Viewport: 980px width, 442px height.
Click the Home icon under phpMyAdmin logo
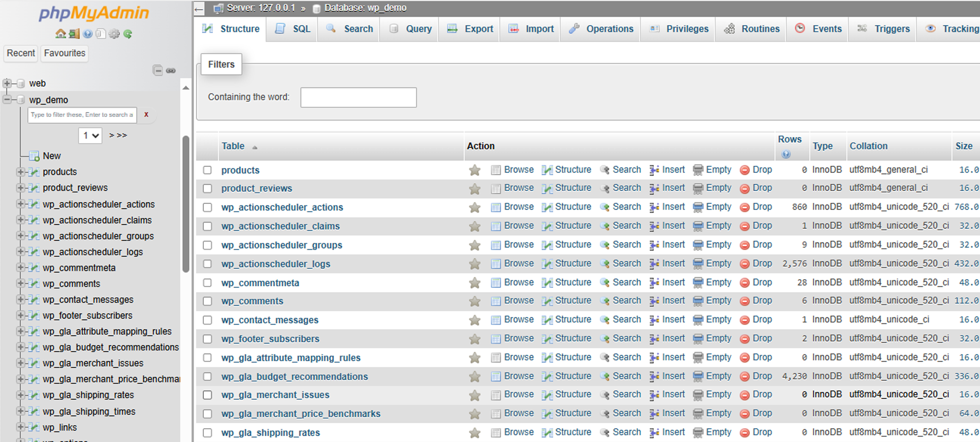click(x=61, y=34)
